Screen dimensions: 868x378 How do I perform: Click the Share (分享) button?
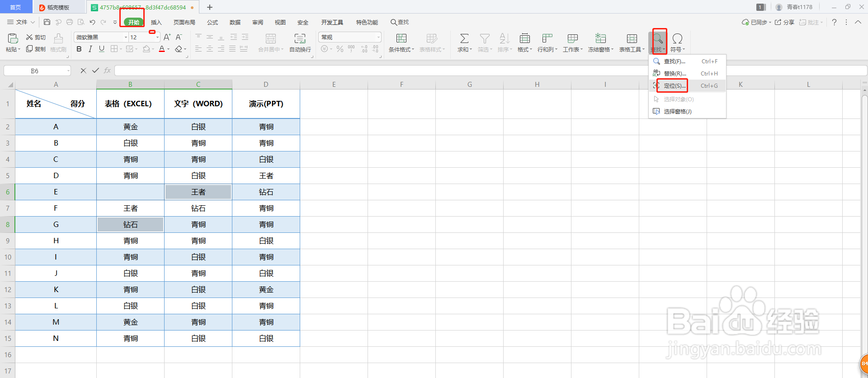pyautogui.click(x=785, y=22)
